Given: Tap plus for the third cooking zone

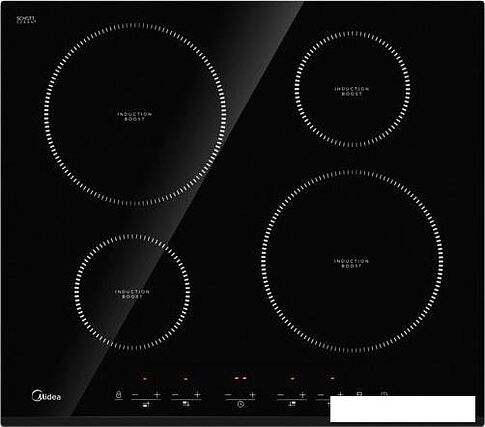Looking at the screenshot, I should pyautogui.click(x=302, y=395).
